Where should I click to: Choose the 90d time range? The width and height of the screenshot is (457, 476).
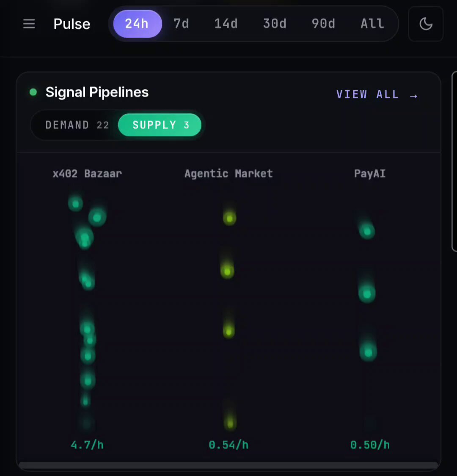(323, 24)
